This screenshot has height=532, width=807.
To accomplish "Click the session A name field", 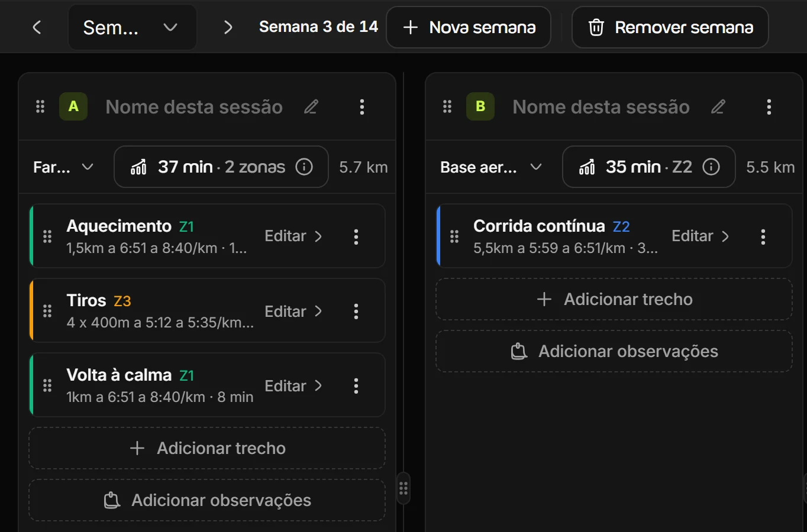I will pyautogui.click(x=194, y=106).
